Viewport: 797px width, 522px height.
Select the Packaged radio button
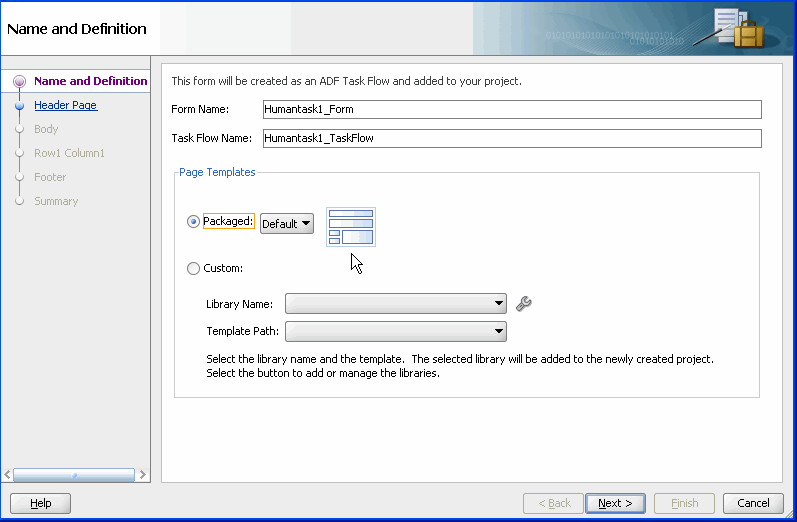tap(193, 222)
